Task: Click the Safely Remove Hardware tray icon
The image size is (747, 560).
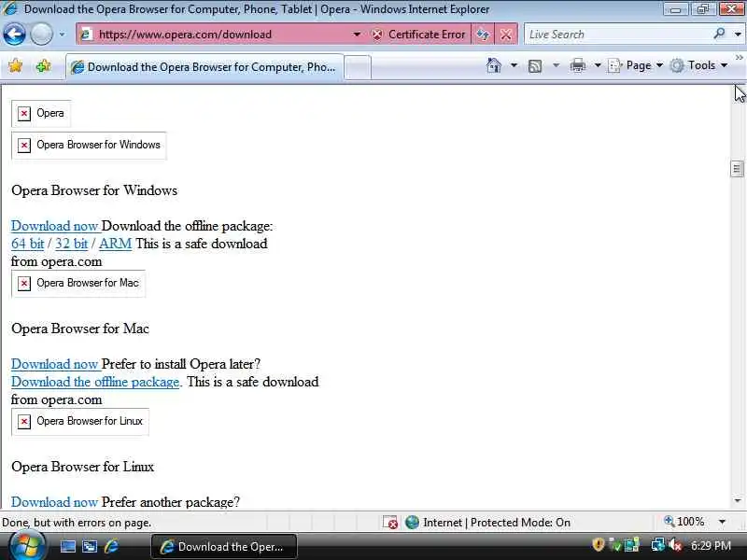Action: click(x=615, y=544)
